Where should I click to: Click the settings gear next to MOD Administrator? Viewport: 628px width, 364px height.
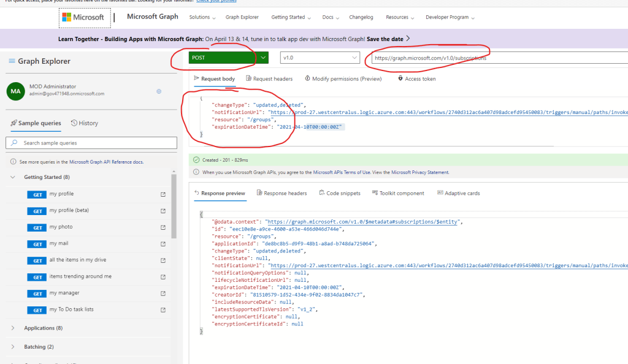click(159, 91)
